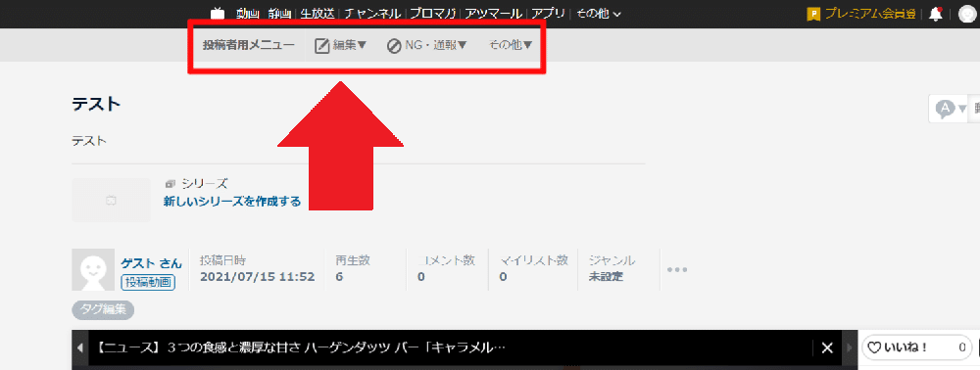Expand the top bar その他 dropdown
This screenshot has width=980, height=370.
point(598,13)
